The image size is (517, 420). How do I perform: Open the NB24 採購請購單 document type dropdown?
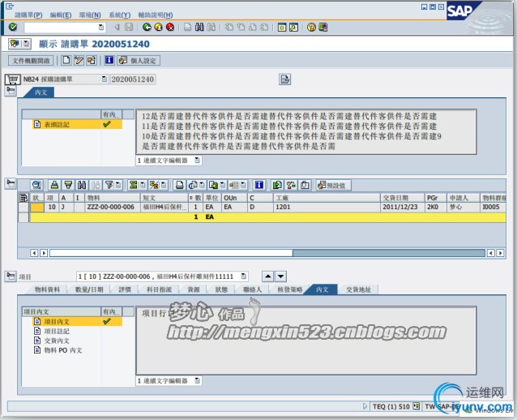tap(105, 79)
